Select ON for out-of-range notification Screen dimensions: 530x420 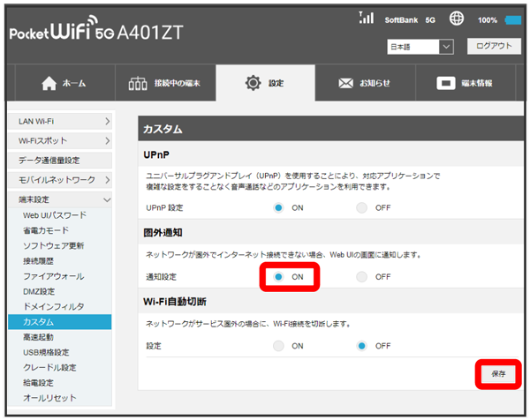279,276
